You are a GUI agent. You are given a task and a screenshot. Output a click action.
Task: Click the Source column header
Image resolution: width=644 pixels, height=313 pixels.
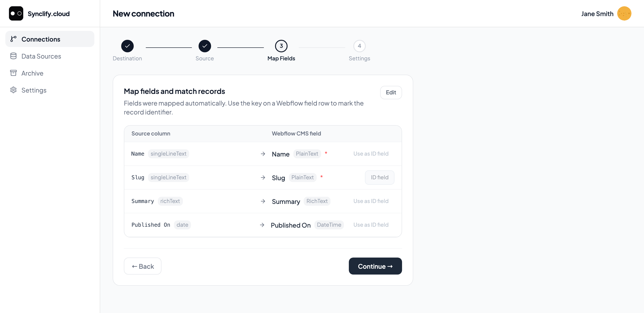(151, 134)
